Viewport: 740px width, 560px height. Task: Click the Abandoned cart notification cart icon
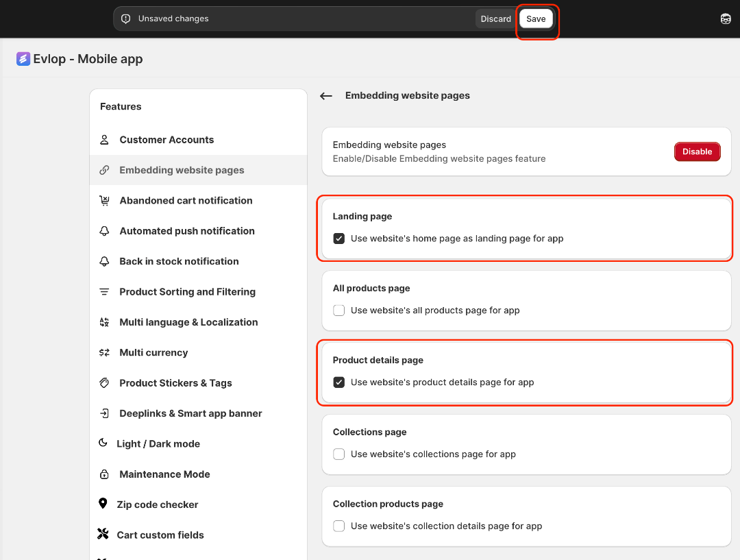(104, 201)
